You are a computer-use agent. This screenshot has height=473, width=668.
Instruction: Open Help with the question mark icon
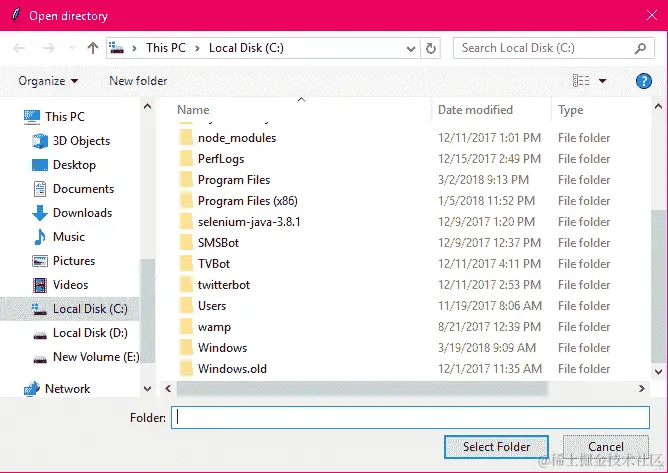coord(644,81)
